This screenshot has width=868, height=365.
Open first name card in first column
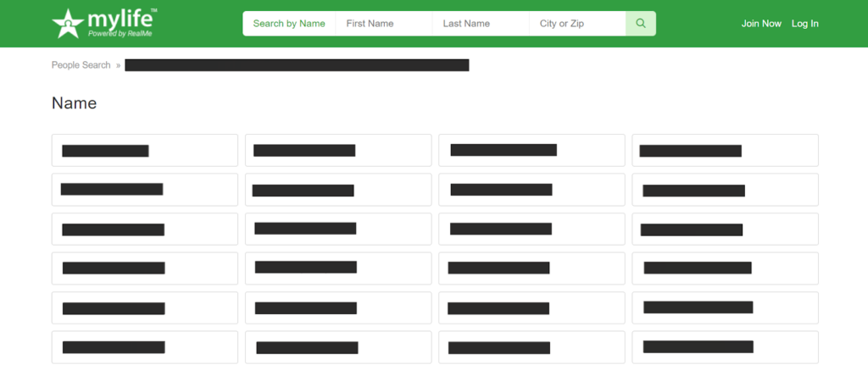(x=144, y=151)
